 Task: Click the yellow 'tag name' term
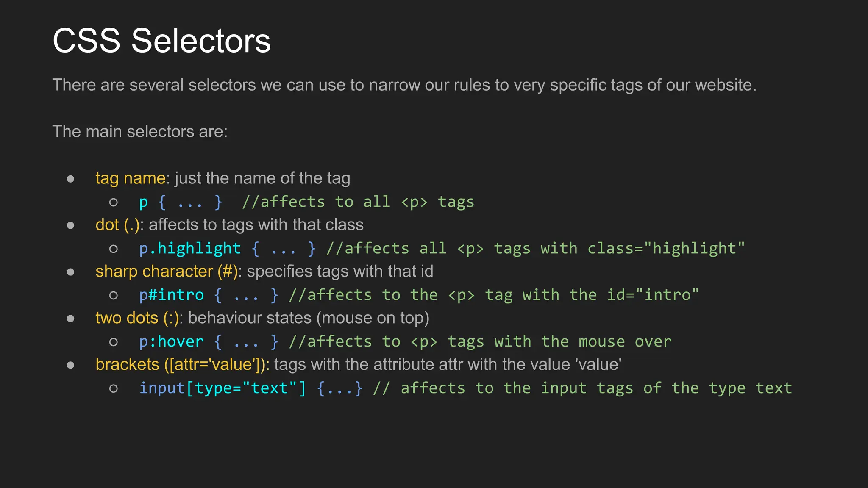(x=130, y=178)
